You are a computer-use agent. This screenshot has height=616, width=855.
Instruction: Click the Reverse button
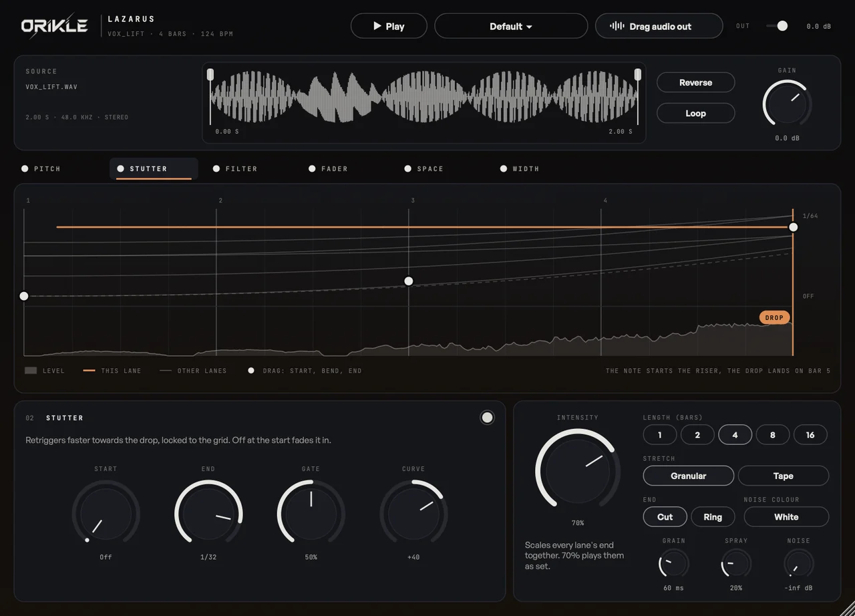[x=695, y=82]
